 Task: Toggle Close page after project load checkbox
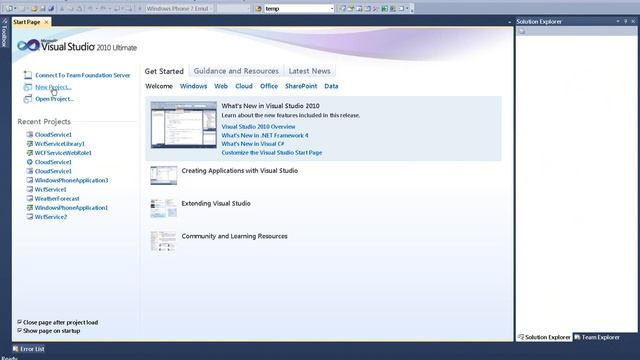tap(20, 322)
